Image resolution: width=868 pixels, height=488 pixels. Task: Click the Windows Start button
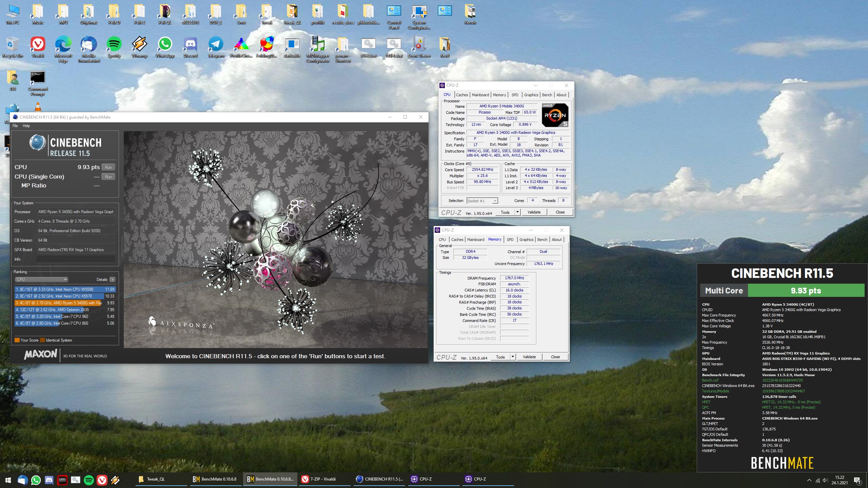tap(8, 480)
